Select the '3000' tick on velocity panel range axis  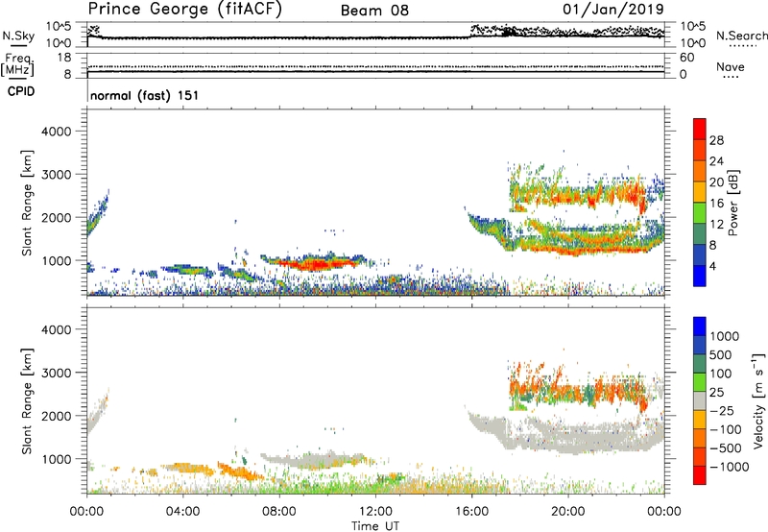56,373
